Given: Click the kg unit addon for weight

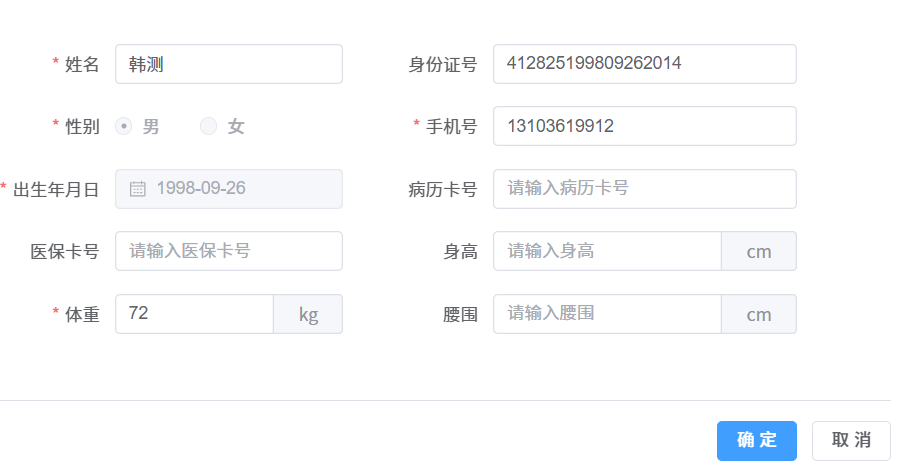Looking at the screenshot, I should click(308, 314).
